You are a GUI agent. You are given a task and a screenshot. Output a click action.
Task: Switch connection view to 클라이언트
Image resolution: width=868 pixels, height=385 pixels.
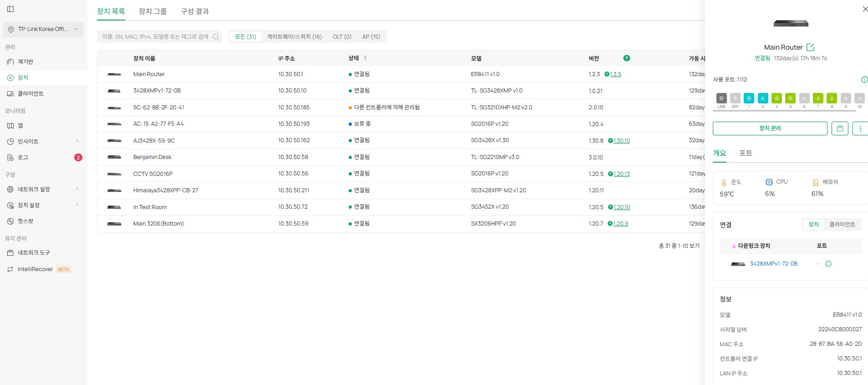[842, 225]
